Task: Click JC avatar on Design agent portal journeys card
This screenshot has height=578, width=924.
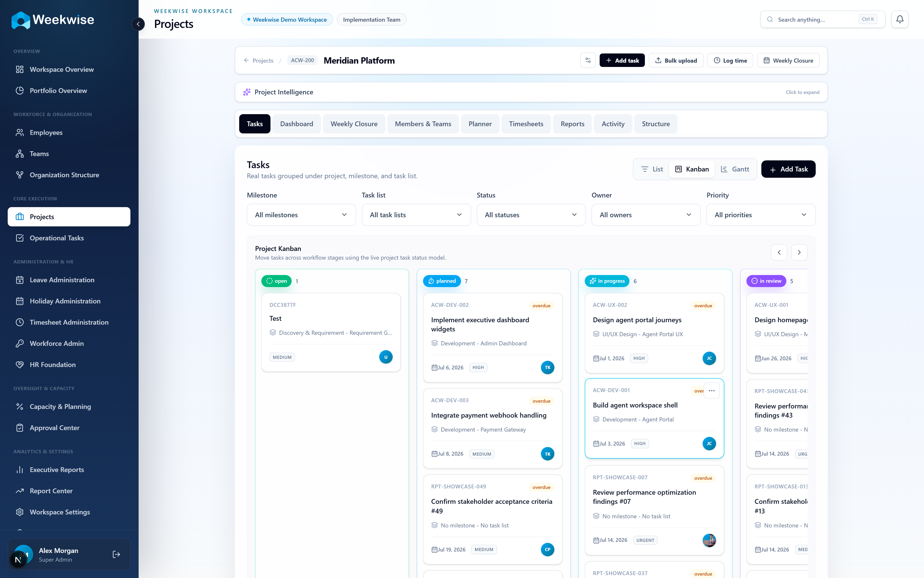Action: 709,358
